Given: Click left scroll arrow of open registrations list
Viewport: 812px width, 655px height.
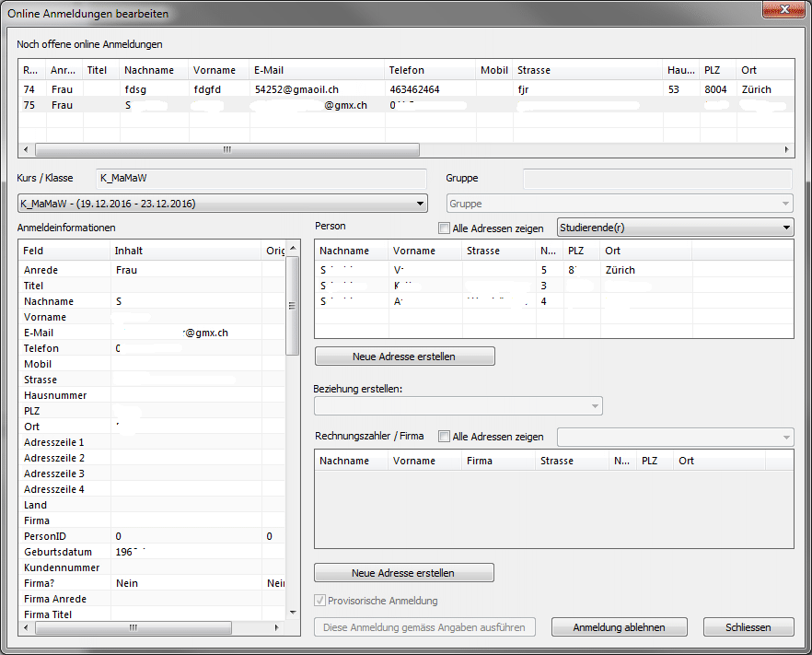Looking at the screenshot, I should [x=26, y=149].
